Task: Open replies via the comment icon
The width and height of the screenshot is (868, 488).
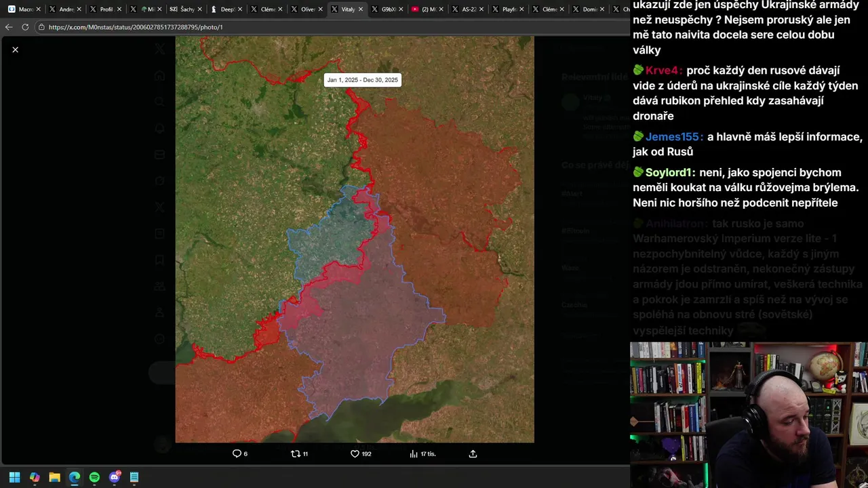Action: (237, 453)
